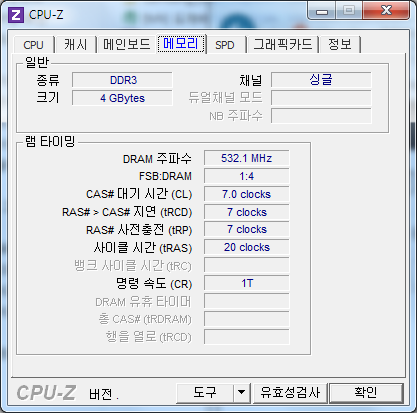Click the 명령 속도 (CR) label
This screenshot has width=417, height=413.
154,284
